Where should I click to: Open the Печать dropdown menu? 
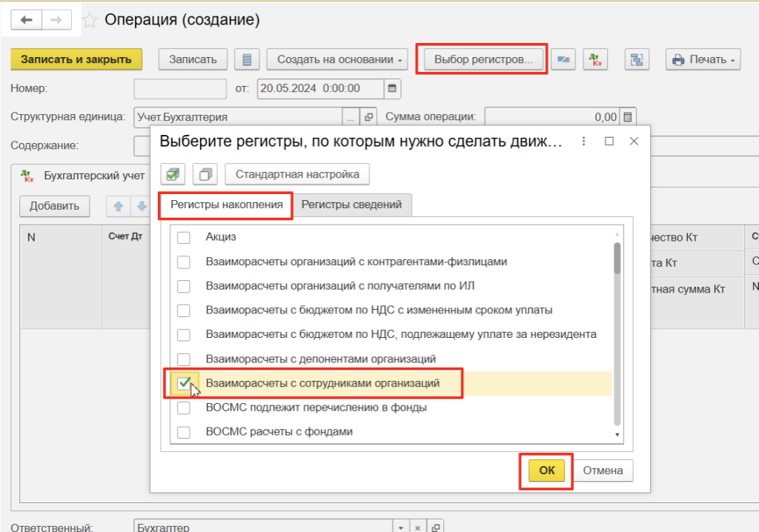tap(703, 59)
